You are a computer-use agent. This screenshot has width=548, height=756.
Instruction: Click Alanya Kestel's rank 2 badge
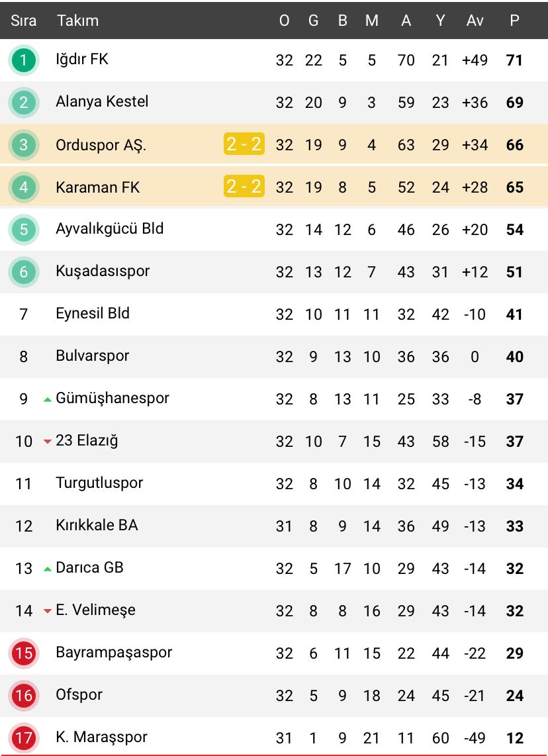[x=24, y=103]
